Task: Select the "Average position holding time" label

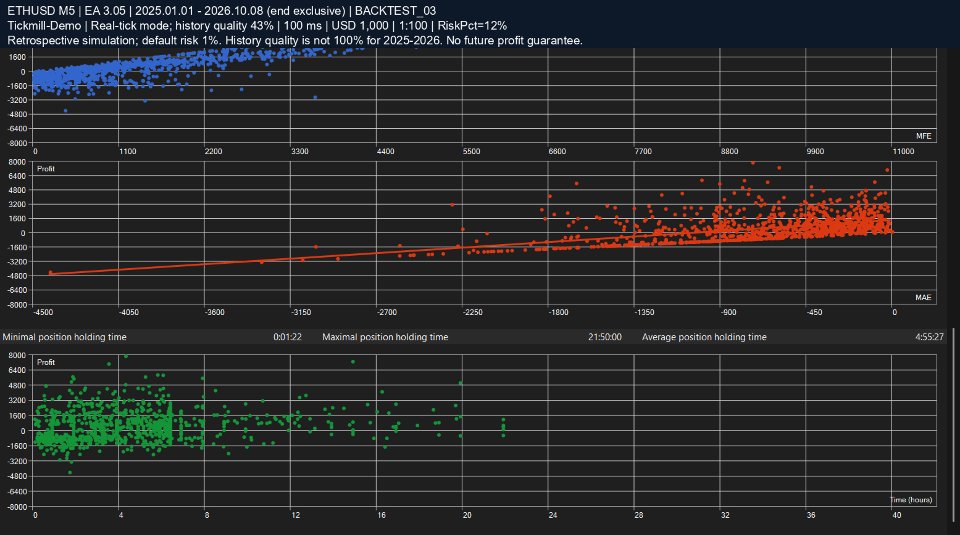Action: pyautogui.click(x=704, y=337)
